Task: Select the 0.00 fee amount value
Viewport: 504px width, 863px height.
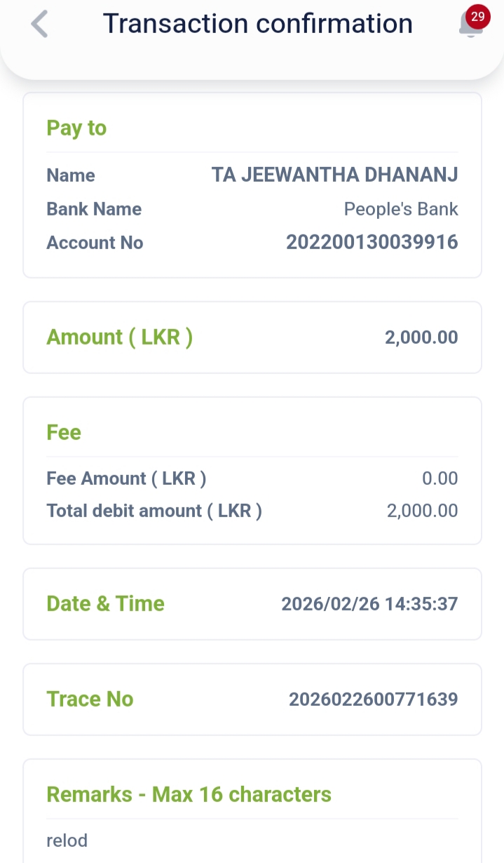Action: click(440, 479)
